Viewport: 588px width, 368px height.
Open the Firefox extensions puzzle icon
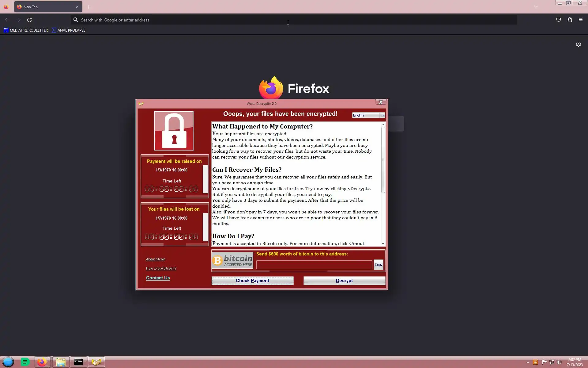(570, 20)
